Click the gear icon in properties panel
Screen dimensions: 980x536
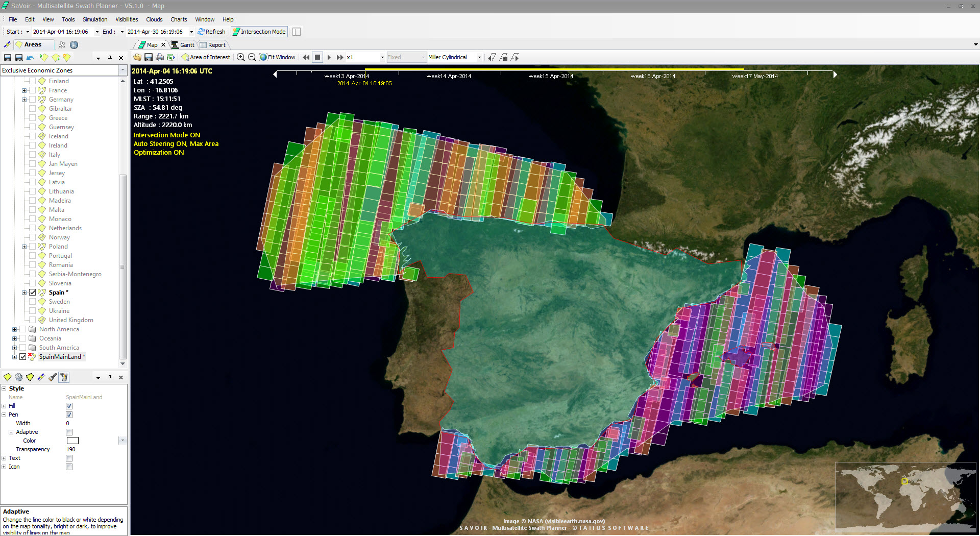tap(19, 377)
